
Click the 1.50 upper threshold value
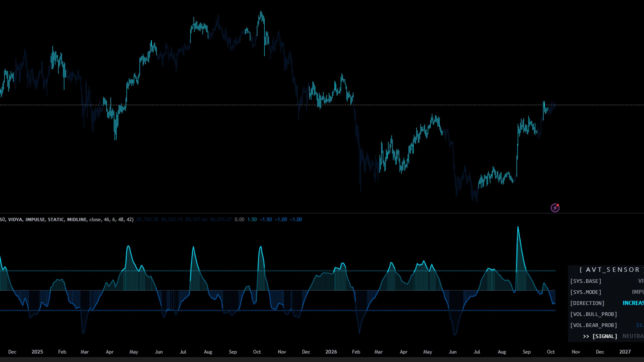pos(252,219)
